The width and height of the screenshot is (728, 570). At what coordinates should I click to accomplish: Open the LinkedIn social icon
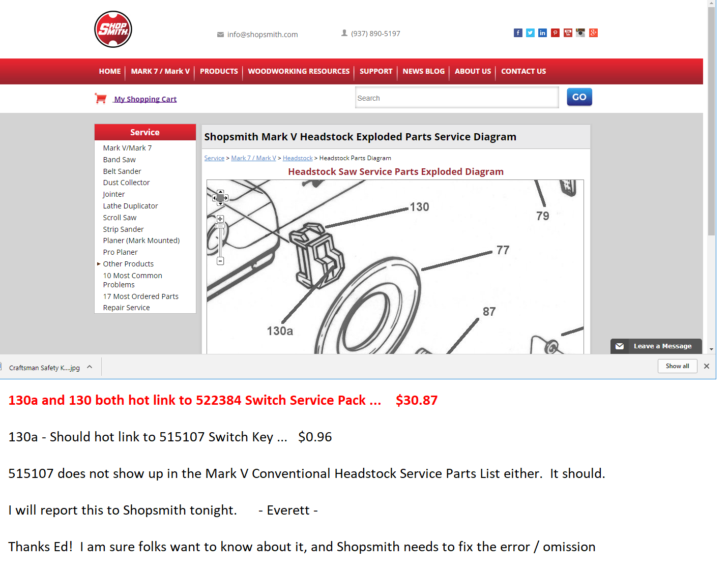click(542, 33)
